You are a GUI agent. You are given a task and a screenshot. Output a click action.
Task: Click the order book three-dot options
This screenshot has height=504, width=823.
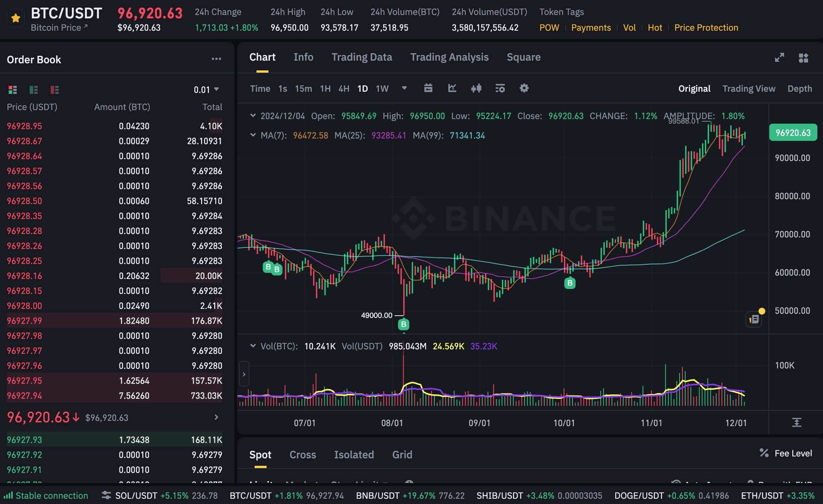coord(216,59)
